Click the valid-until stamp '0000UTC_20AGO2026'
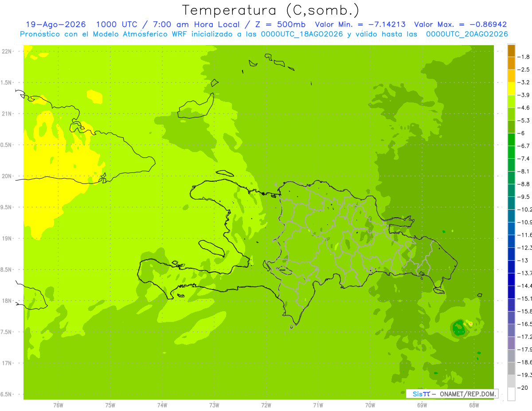Image resolution: width=532 pixels, height=411 pixels. [x=467, y=34]
